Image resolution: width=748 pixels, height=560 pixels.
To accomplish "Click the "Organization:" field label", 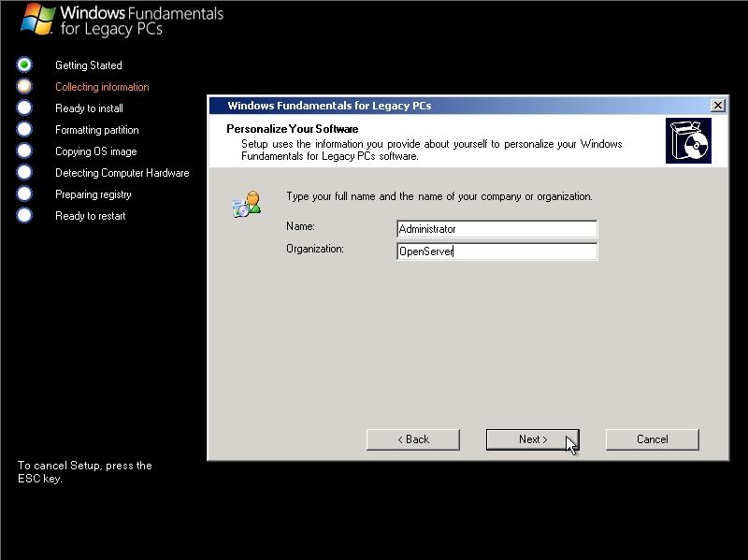I will click(315, 249).
